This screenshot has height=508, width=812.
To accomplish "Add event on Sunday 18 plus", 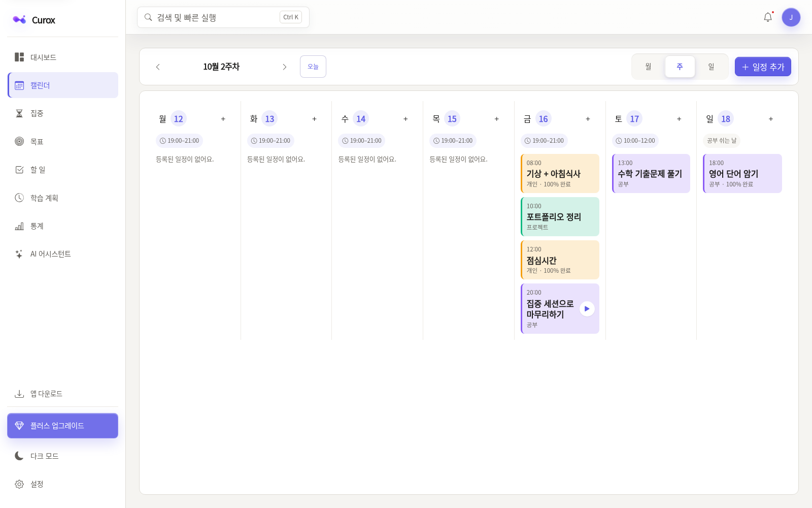I will tap(771, 119).
